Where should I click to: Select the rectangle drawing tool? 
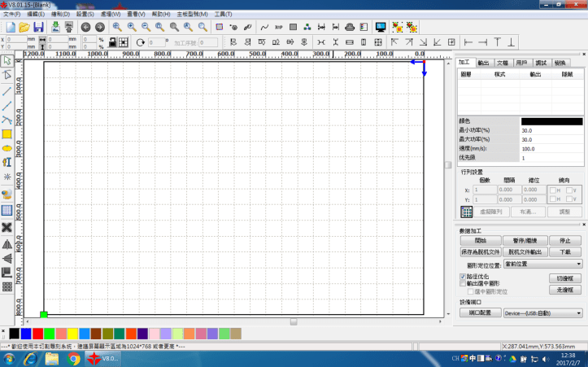[7, 133]
